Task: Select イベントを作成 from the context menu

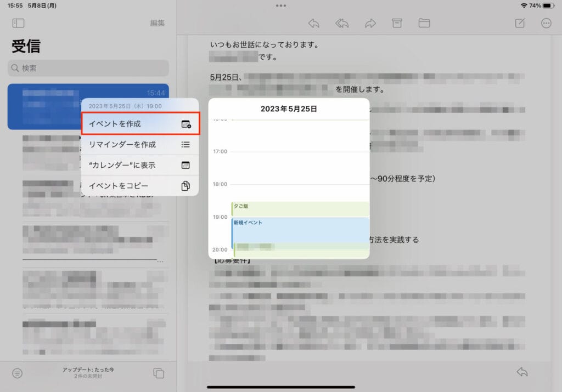Action: pyautogui.click(x=140, y=124)
